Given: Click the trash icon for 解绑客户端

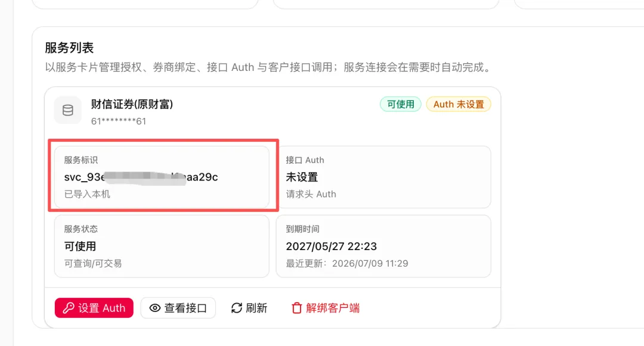Looking at the screenshot, I should 296,308.
